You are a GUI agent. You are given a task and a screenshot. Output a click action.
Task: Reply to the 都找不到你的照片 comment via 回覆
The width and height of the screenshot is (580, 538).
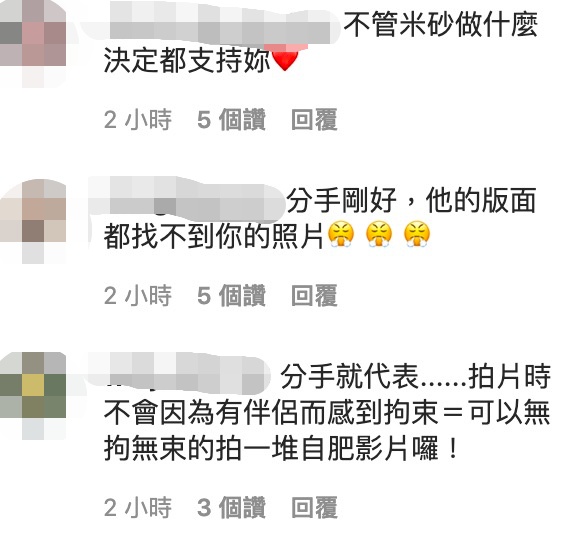click(314, 295)
